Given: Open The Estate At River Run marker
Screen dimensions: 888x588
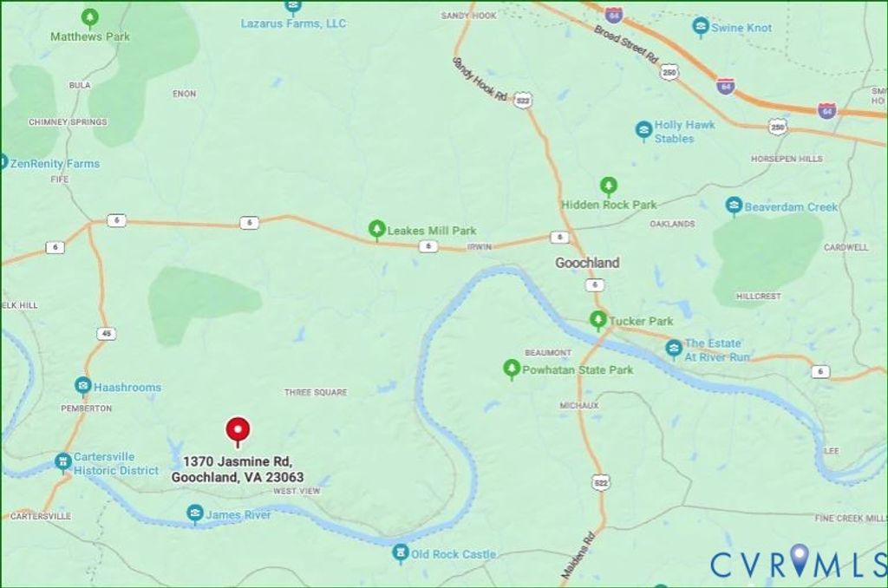Looking at the screenshot, I should click(673, 349).
